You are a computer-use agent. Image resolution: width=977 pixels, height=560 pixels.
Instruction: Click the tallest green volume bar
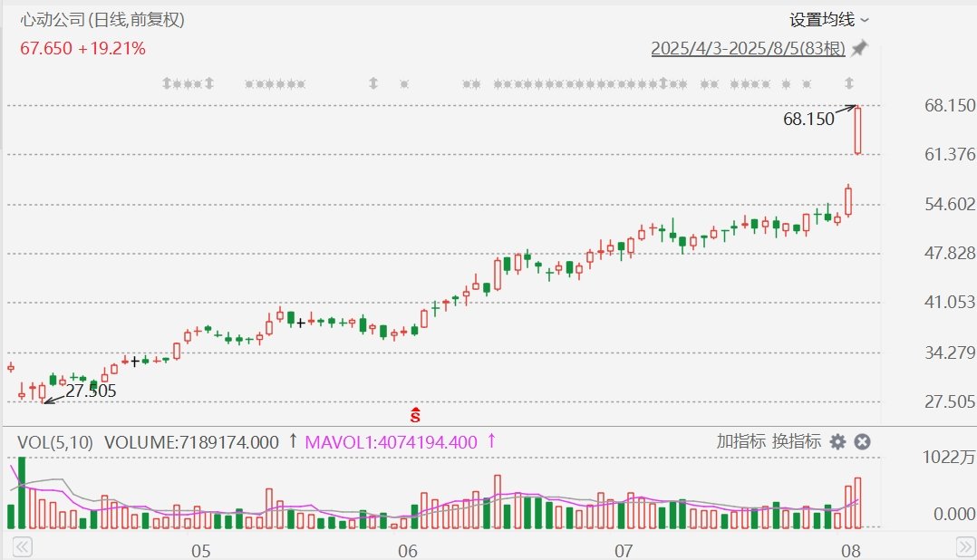pos(22,493)
